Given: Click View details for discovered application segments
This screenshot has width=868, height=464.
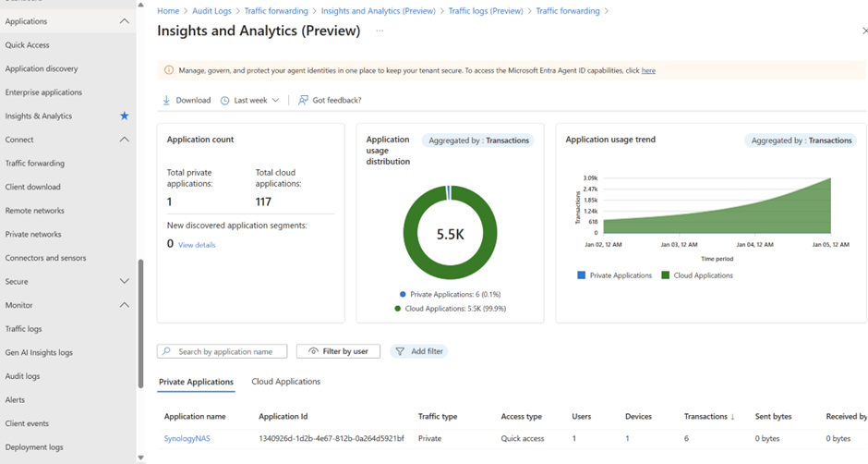Looking at the screenshot, I should coord(197,245).
